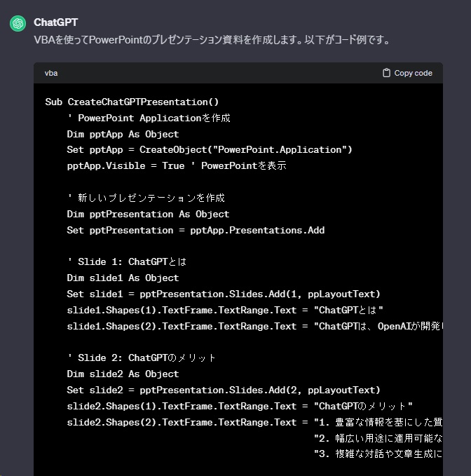Screen dimensions: 471x476
Task: Click the pptApp.Presentations.Add line
Action: [x=196, y=230]
